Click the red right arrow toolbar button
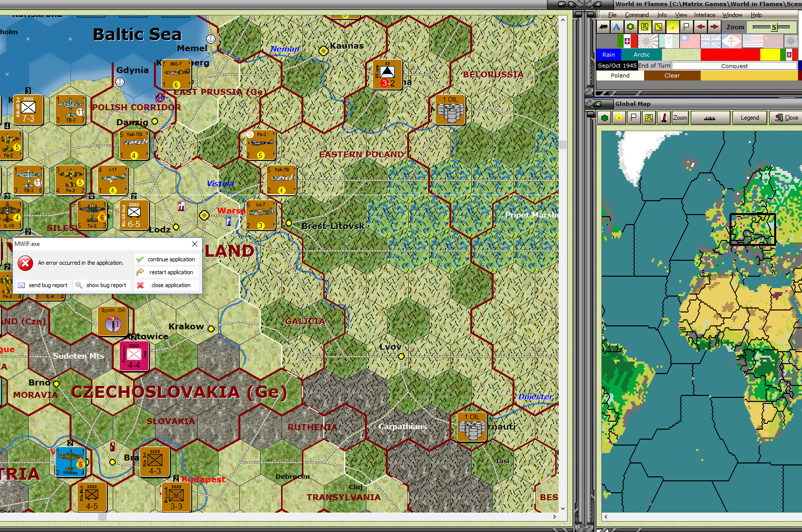The image size is (802, 532). pyautogui.click(x=714, y=27)
